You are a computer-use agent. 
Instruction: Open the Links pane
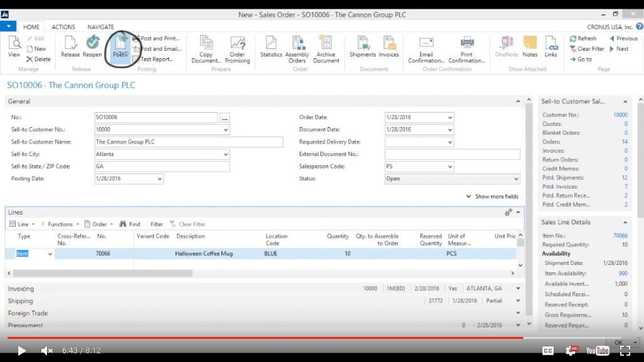(551, 46)
